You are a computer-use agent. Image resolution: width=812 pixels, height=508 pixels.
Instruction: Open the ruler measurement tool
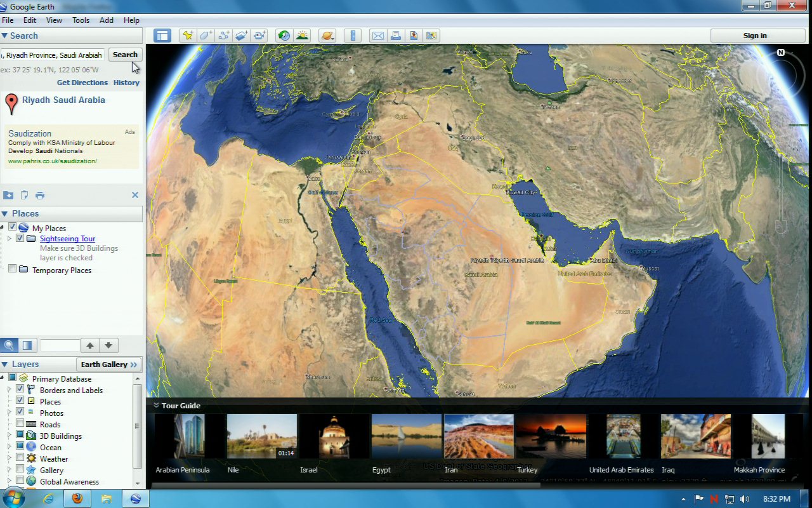coord(352,36)
